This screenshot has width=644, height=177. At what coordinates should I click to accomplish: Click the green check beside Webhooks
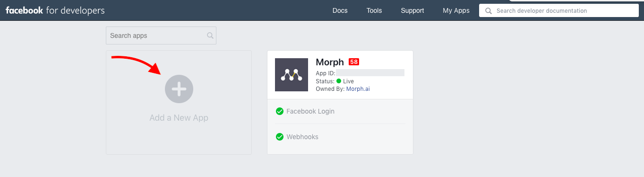280,137
